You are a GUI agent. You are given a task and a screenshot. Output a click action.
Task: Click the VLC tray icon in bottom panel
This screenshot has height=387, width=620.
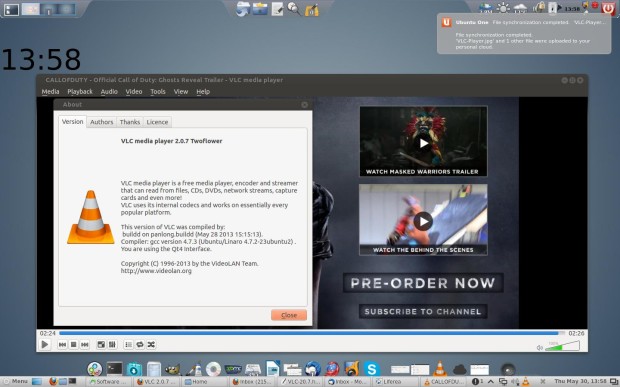point(525,381)
